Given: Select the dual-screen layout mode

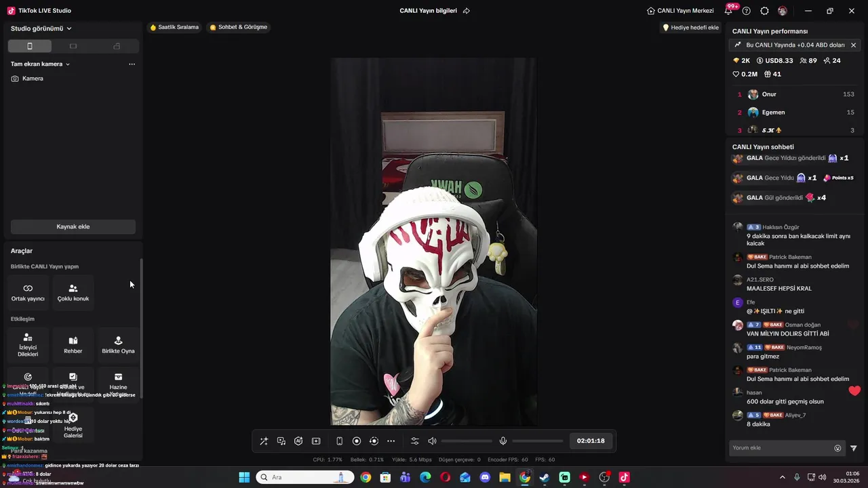Looking at the screenshot, I should coord(117,46).
